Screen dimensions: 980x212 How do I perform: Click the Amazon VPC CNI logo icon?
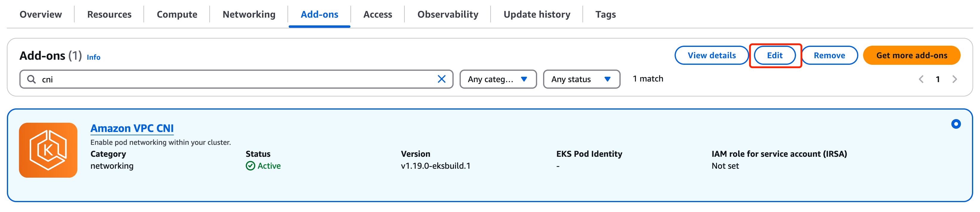click(48, 150)
